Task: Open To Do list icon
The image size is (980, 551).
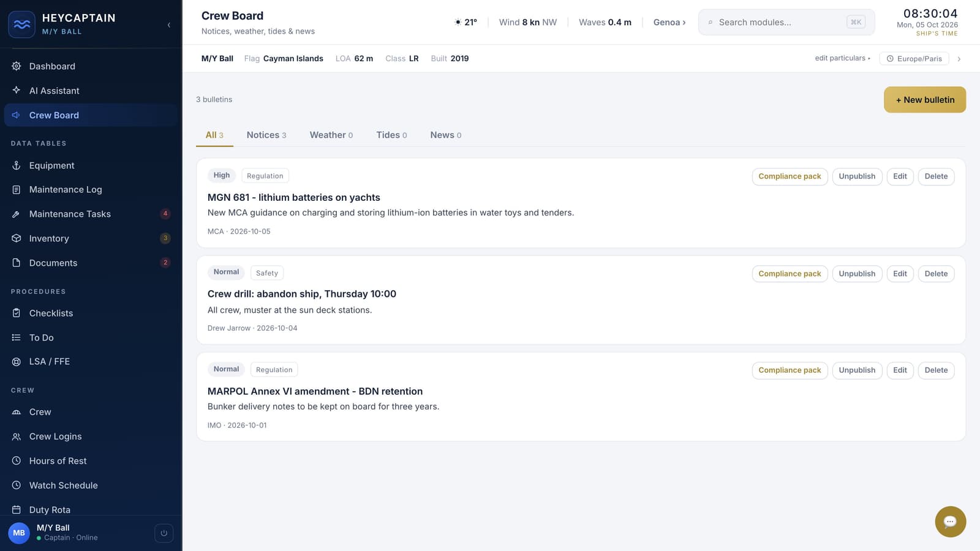Action: (x=17, y=337)
